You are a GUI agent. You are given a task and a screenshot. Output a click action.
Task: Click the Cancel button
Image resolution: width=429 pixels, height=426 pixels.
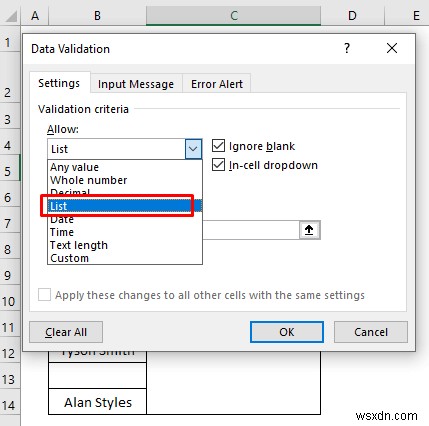(371, 332)
